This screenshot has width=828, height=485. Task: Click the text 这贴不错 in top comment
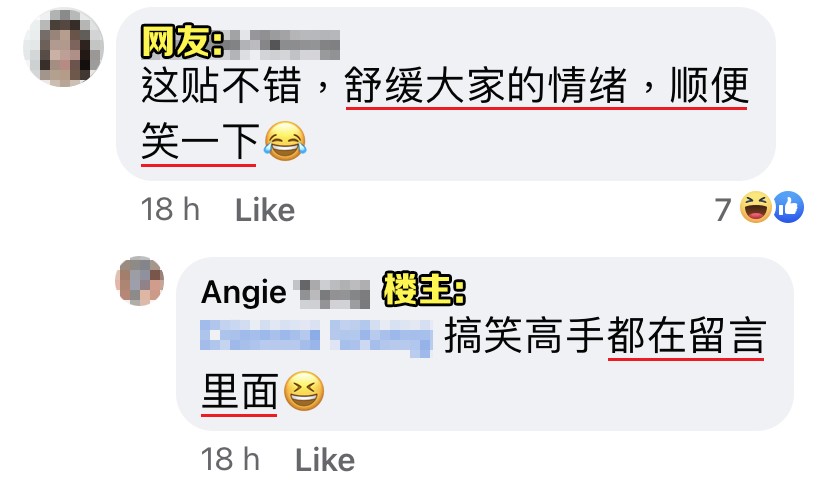(x=222, y=86)
